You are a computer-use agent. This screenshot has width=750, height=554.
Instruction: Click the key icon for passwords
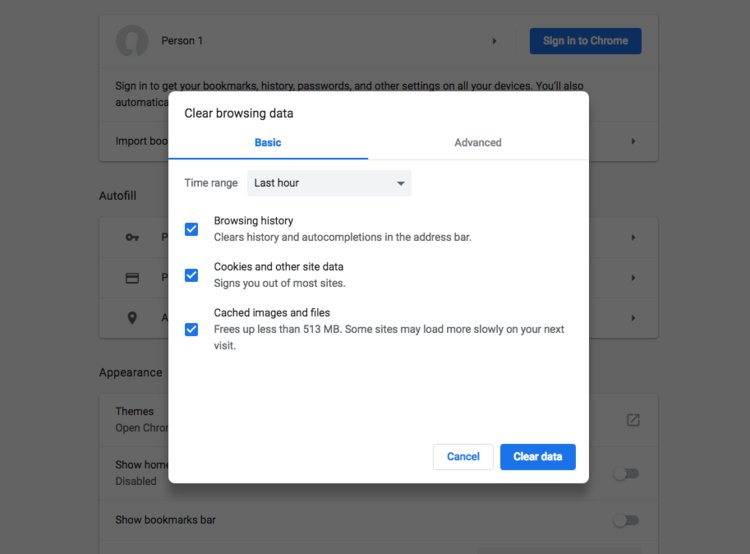(132, 237)
